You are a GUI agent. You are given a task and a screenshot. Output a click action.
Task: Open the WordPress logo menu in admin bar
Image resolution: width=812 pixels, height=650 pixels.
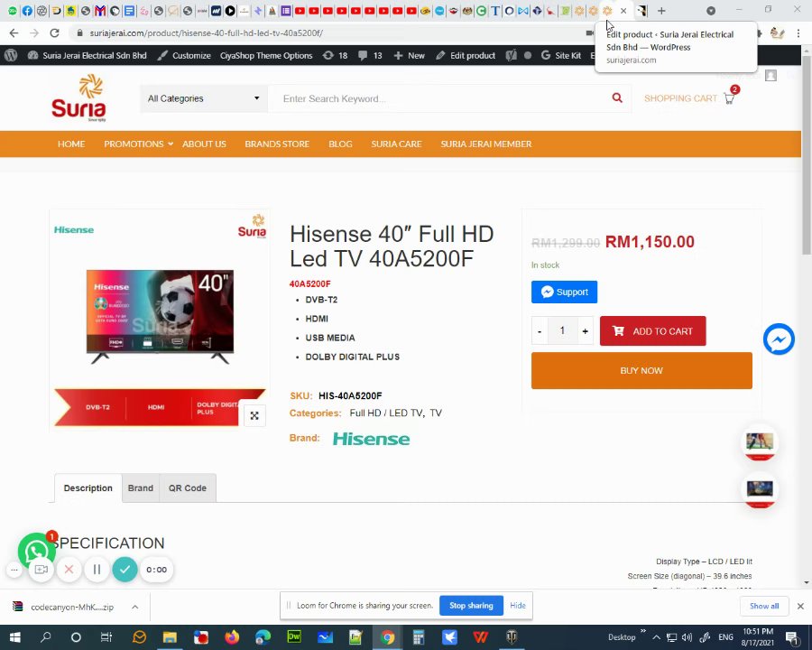[11, 55]
